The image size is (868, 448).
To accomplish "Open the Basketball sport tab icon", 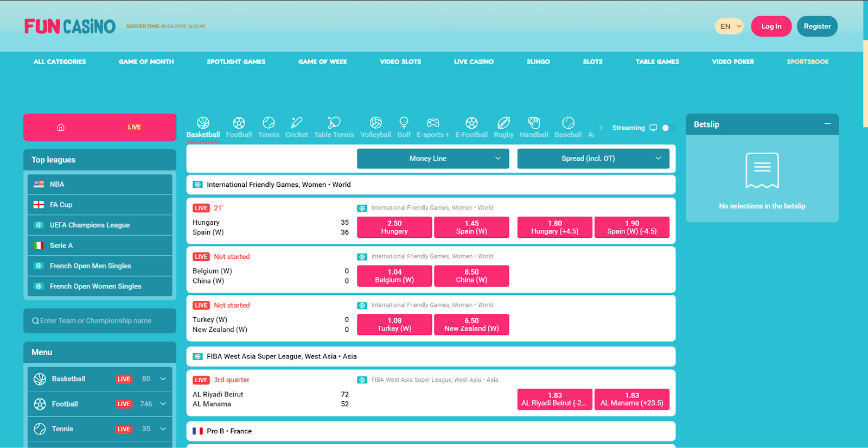I will pos(203,123).
